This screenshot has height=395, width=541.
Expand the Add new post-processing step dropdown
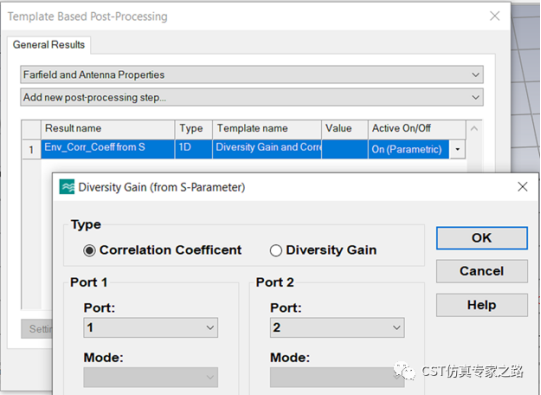click(x=252, y=97)
